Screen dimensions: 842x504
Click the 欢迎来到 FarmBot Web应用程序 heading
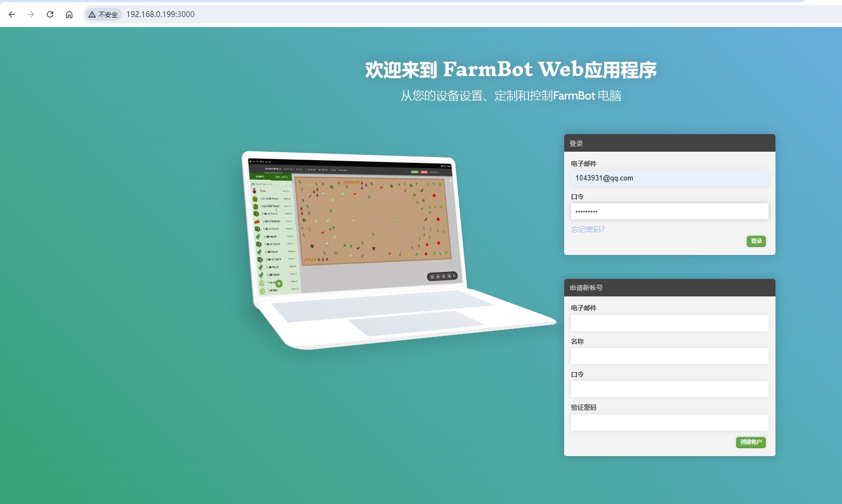511,70
